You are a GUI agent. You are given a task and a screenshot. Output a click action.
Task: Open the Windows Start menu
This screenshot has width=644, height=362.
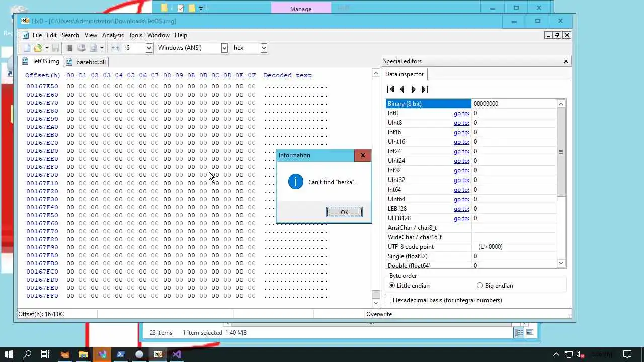point(9,354)
